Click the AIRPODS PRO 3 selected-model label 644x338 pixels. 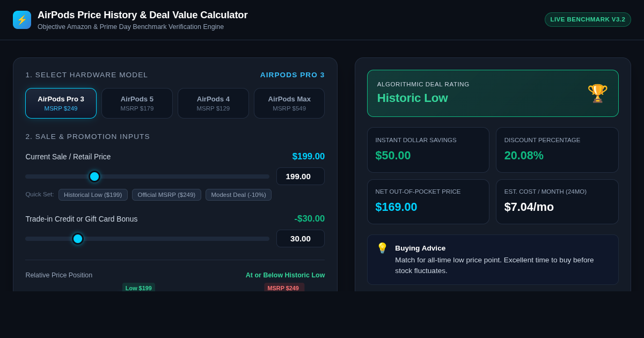pyautogui.click(x=292, y=75)
